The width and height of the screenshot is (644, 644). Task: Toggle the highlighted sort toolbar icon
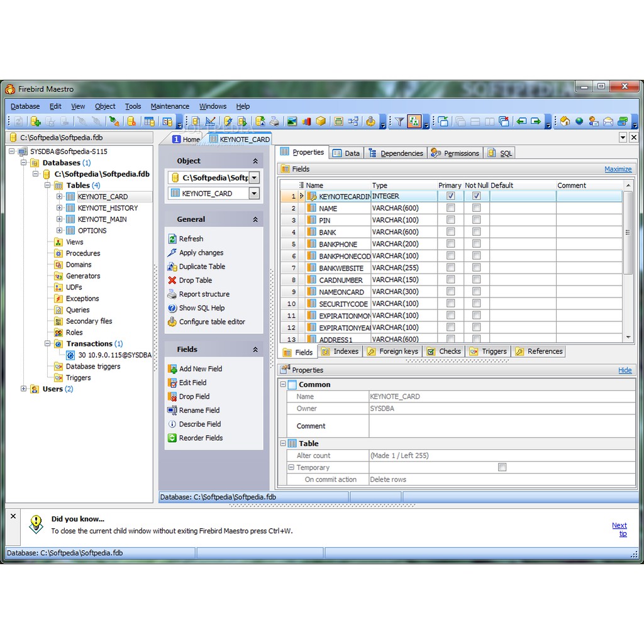click(x=414, y=121)
